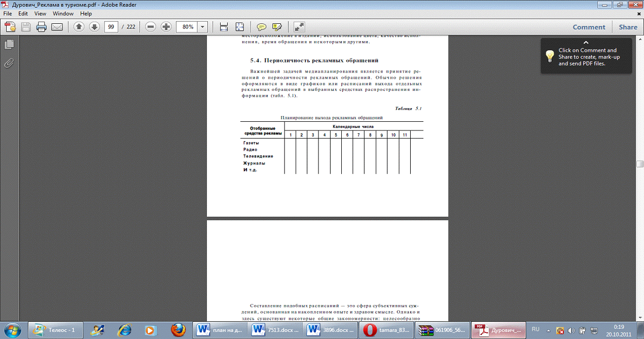Add a sticky note comment
Viewport: 644px width, 339px height.
point(261,27)
